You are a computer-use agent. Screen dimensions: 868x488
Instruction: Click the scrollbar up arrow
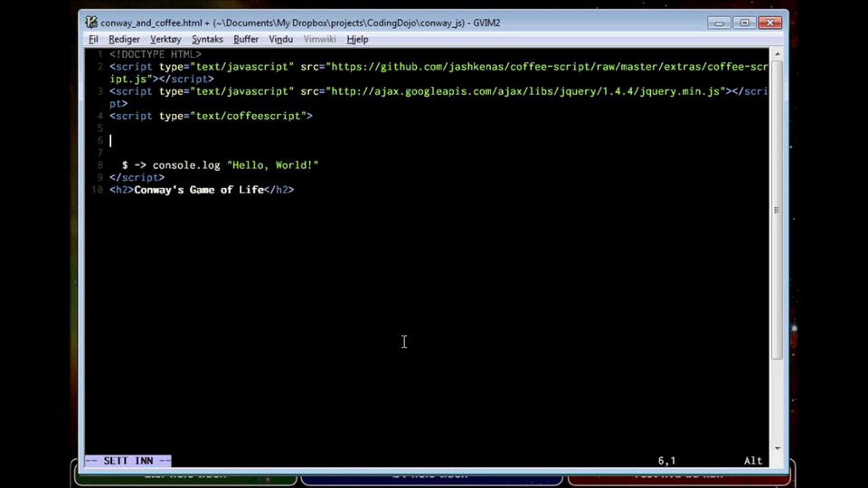pyautogui.click(x=777, y=54)
